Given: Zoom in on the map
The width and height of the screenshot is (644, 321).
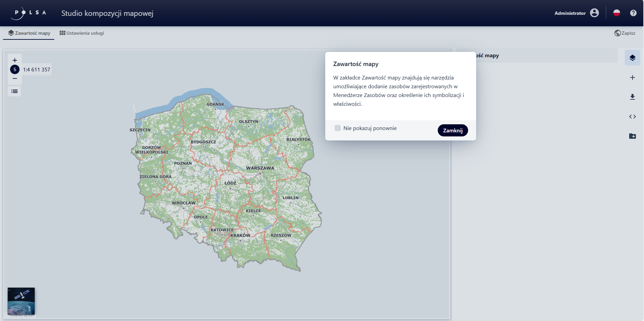Looking at the screenshot, I should click(15, 60).
